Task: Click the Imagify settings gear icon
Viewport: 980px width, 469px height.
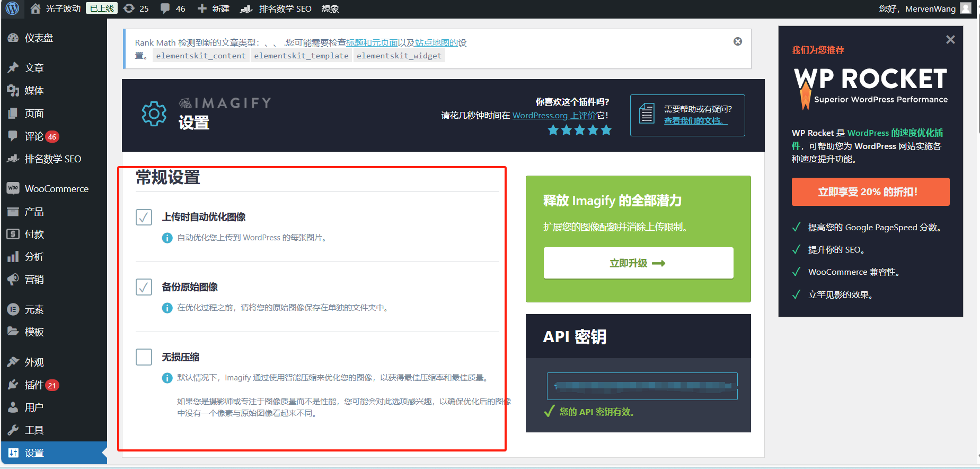Action: (154, 114)
